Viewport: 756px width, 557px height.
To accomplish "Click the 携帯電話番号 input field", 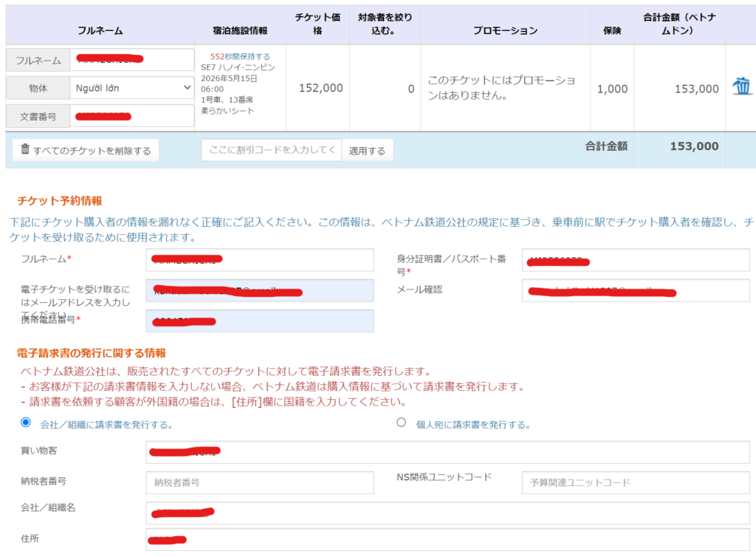I will pyautogui.click(x=259, y=321).
